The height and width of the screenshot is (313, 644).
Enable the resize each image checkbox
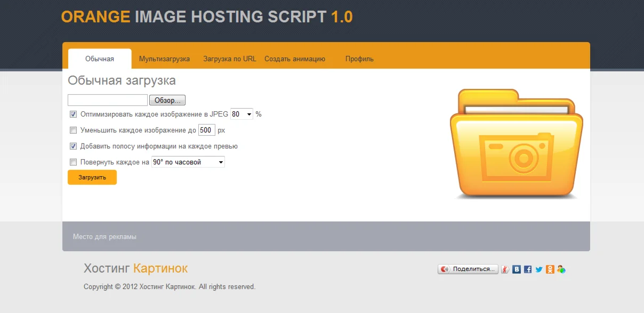click(74, 130)
